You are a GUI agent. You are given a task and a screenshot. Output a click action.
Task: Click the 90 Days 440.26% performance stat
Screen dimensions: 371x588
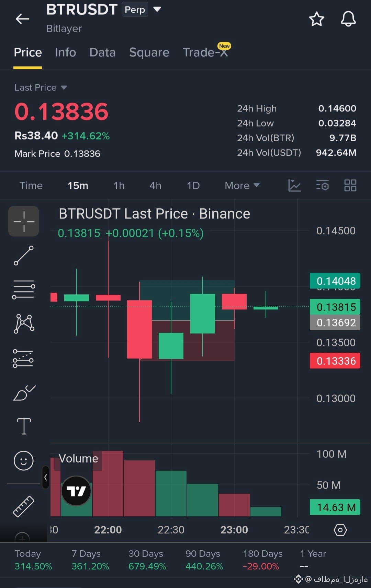pyautogui.click(x=204, y=560)
